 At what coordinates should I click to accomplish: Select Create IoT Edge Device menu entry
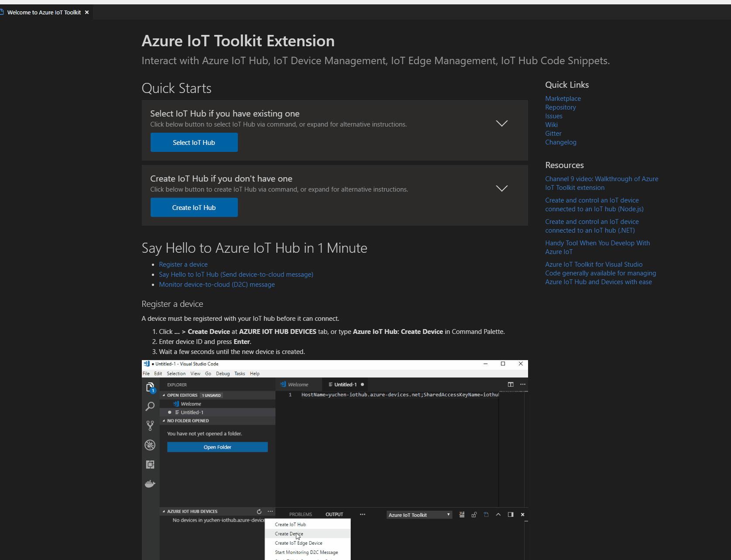coord(299,543)
